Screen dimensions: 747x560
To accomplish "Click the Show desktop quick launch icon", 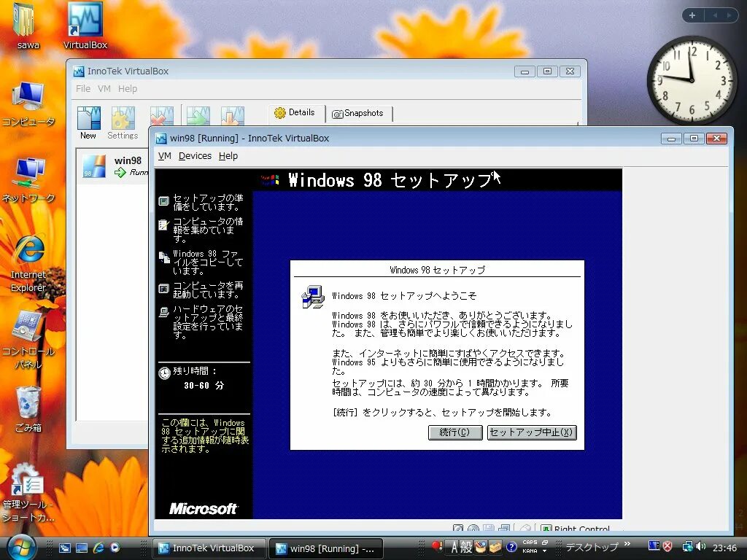I will click(x=82, y=548).
